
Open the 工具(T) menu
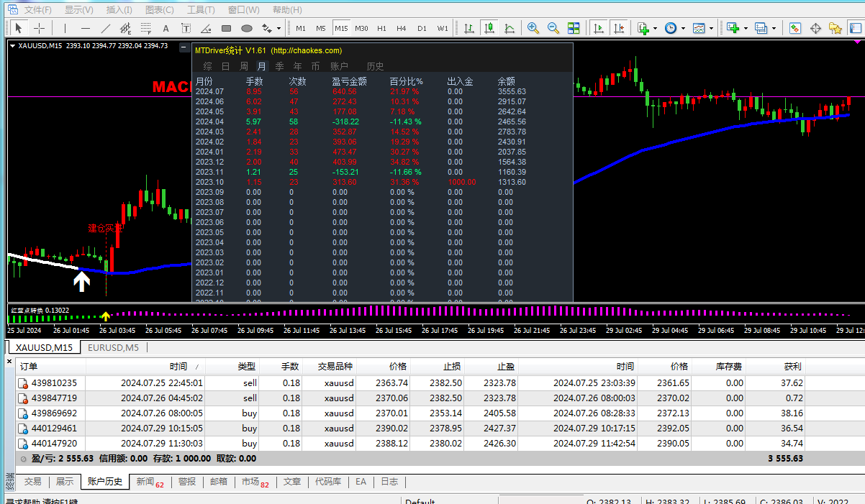[x=201, y=10]
